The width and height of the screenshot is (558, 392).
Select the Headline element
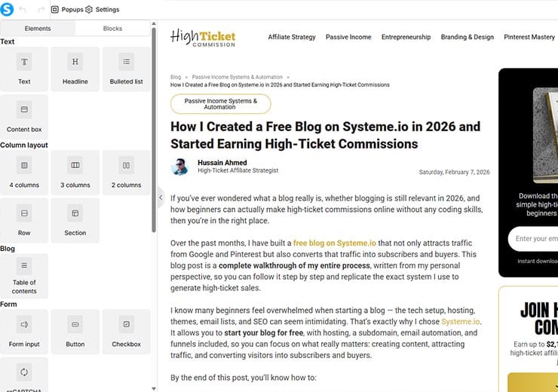[x=75, y=69]
